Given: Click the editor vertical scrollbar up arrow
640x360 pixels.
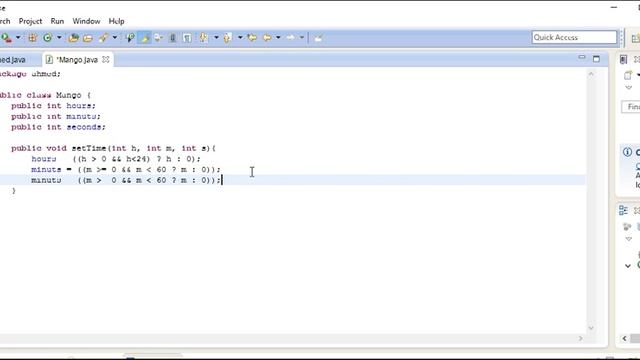Looking at the screenshot, I should click(x=591, y=74).
